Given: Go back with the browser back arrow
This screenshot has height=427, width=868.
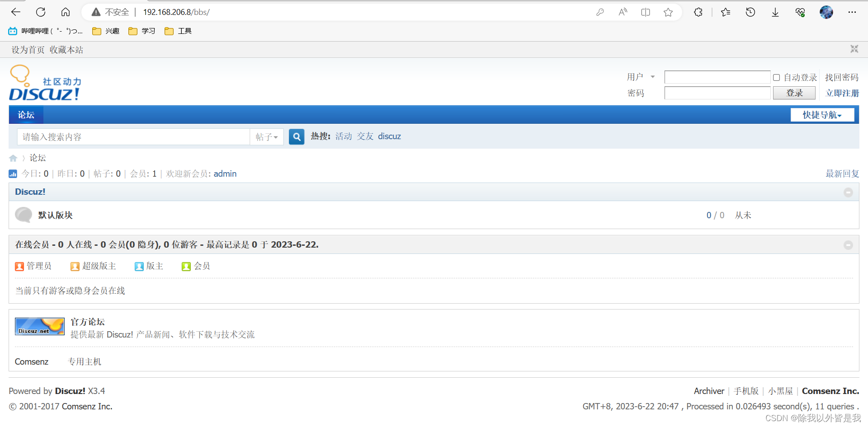Looking at the screenshot, I should pos(16,12).
